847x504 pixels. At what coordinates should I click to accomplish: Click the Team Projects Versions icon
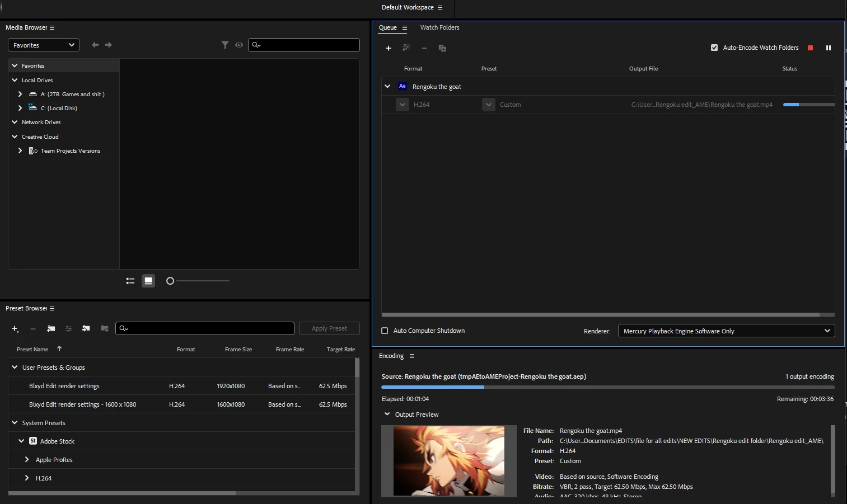click(x=33, y=150)
